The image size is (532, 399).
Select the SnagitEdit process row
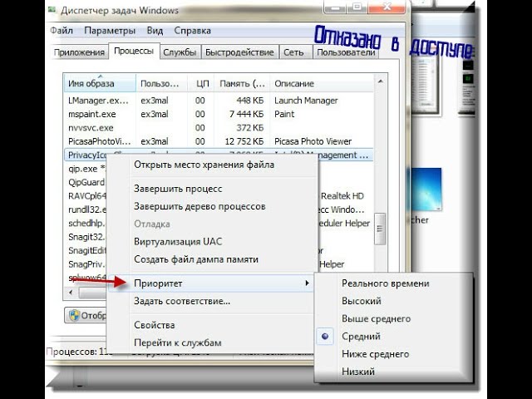[86, 250]
